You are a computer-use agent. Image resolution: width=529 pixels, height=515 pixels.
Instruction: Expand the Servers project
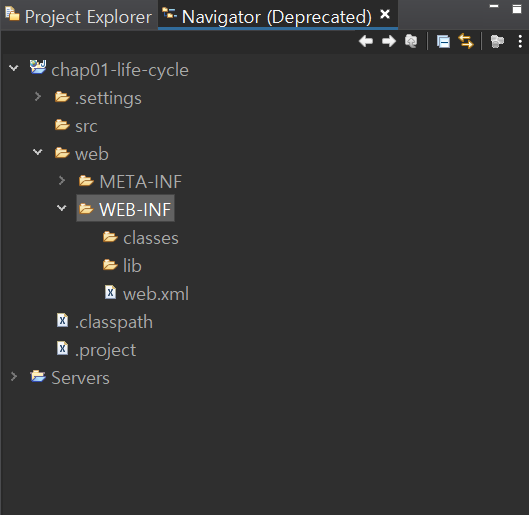(14, 376)
